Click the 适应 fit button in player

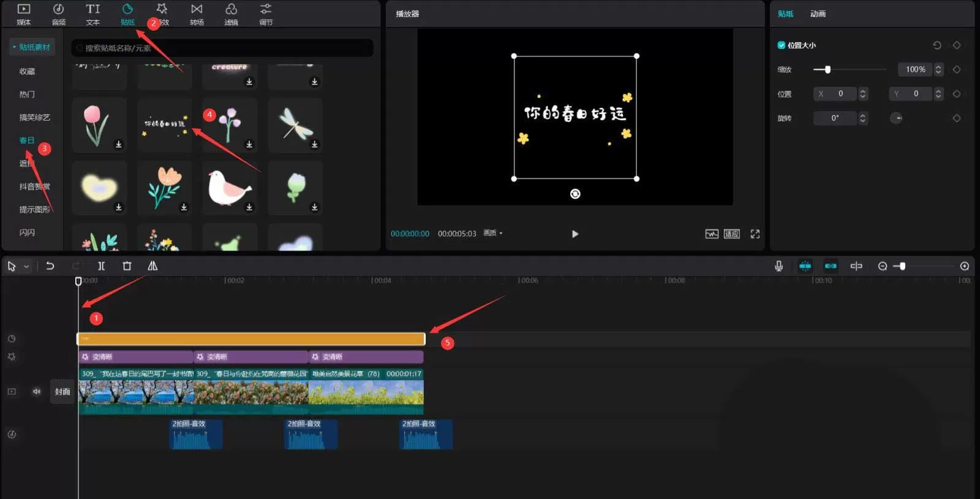click(732, 234)
